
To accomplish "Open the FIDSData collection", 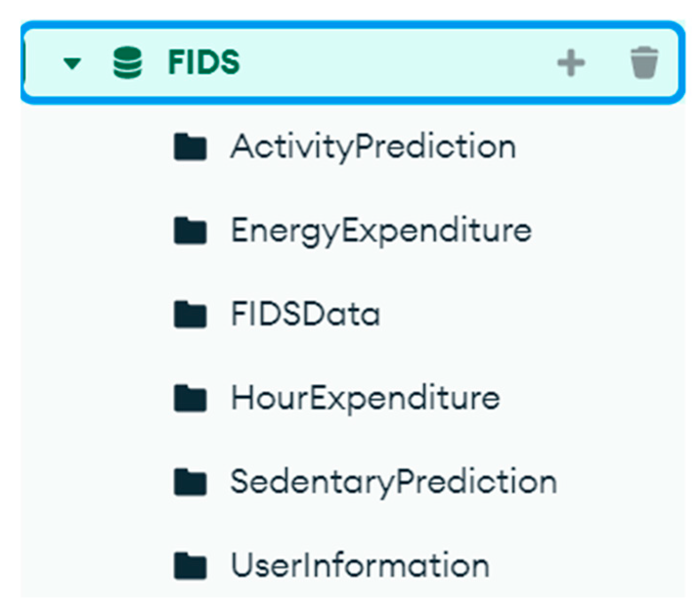I will pos(306,314).
